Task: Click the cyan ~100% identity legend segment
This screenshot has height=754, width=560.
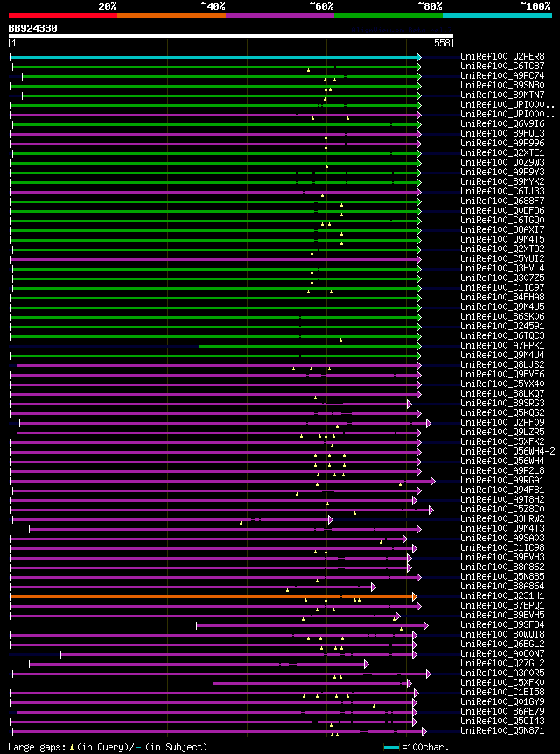Action: tap(498, 16)
